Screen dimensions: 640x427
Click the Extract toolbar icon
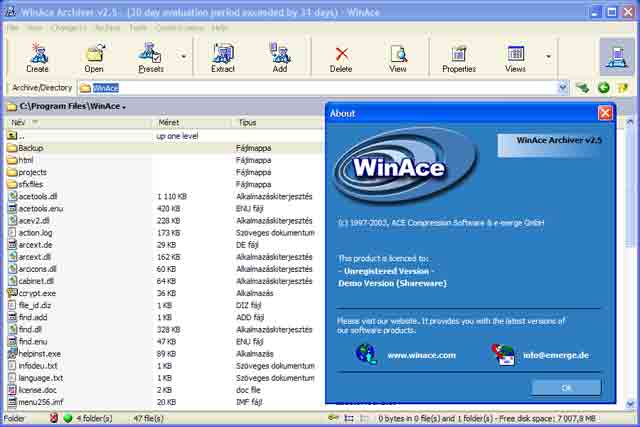coord(223,58)
